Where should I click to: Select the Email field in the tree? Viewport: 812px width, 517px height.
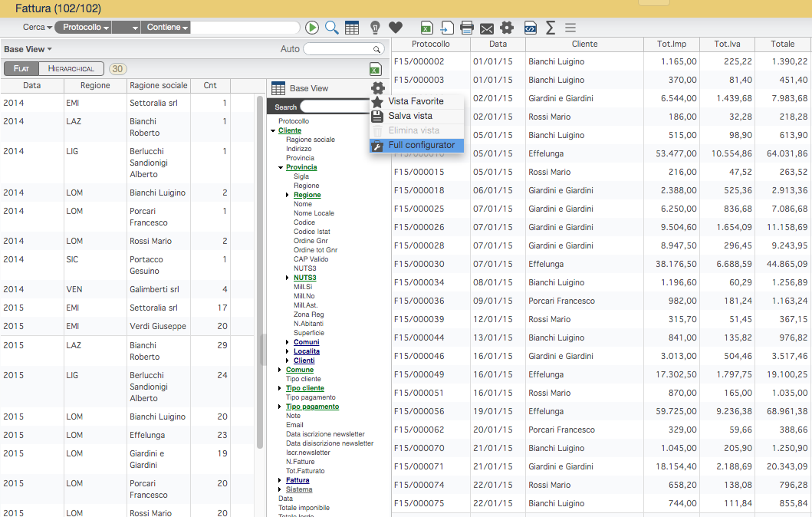(294, 425)
